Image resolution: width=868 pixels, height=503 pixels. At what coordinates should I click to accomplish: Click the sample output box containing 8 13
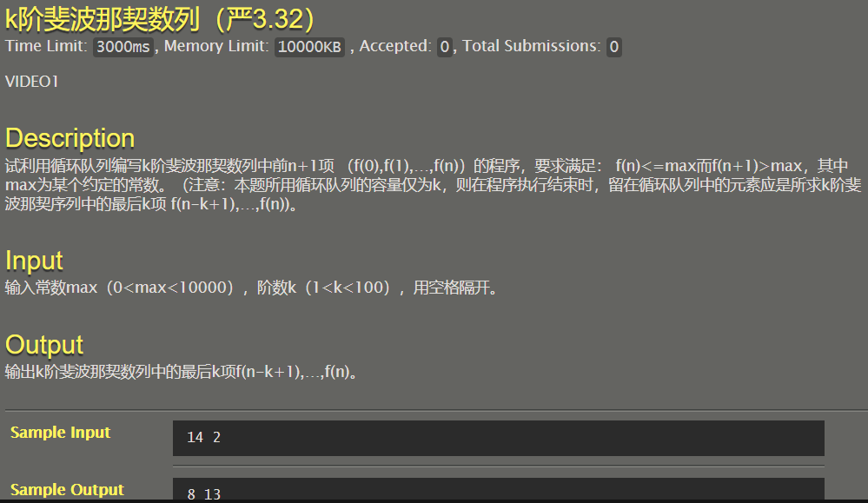click(x=498, y=489)
